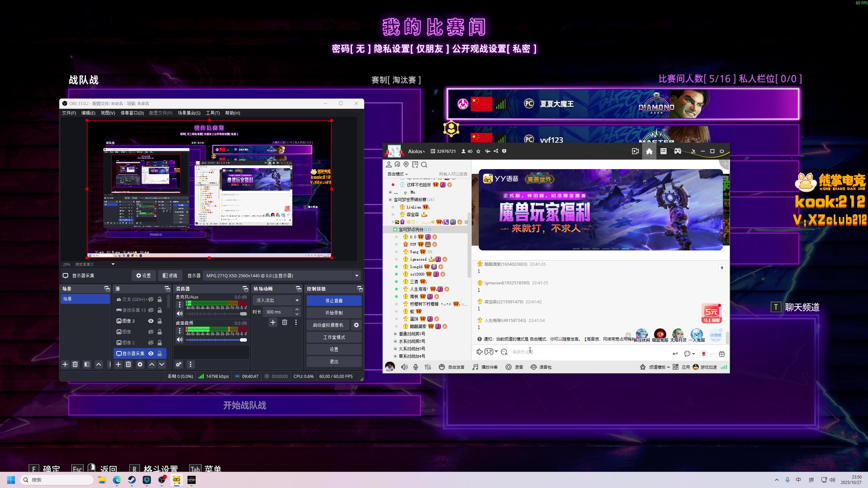Click the add source plus icon in OBS
This screenshot has height=488, width=868.
(x=118, y=364)
